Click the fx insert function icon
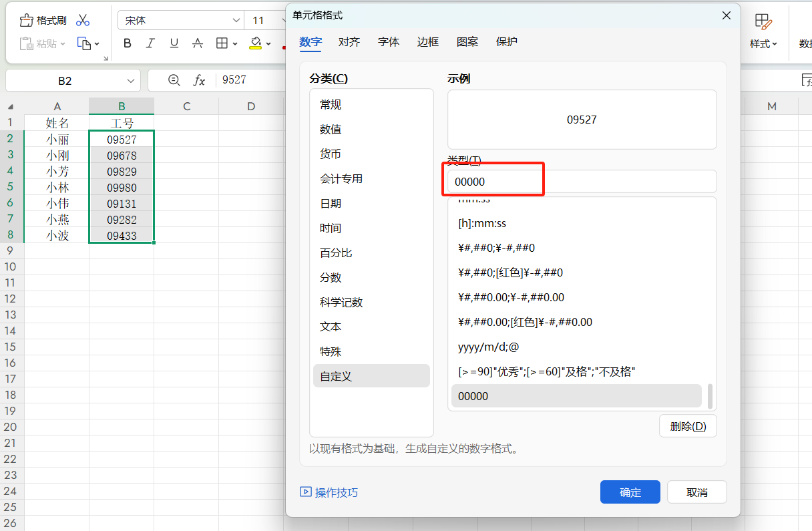812x531 pixels. [198, 80]
